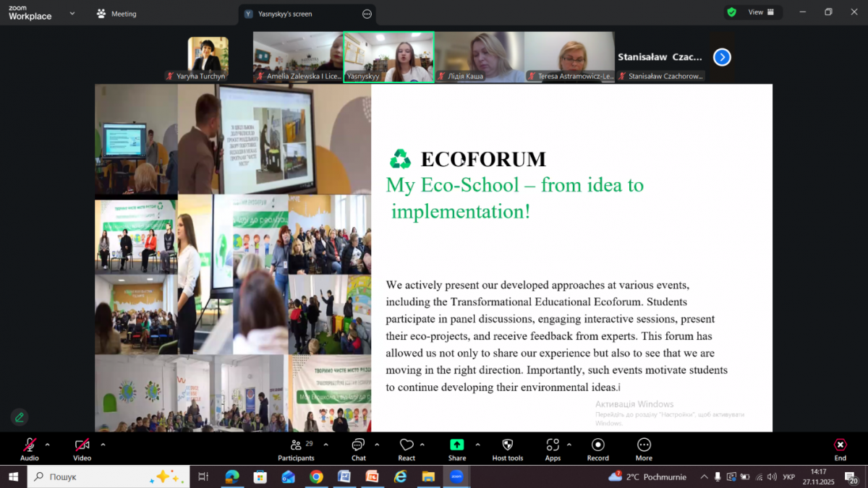The height and width of the screenshot is (488, 868).
Task: Expand audio settings chevron beside Audio
Action: pos(48,445)
